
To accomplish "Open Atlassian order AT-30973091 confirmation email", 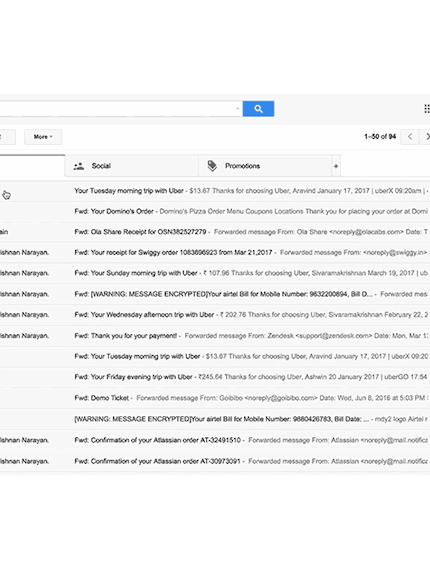I will point(215,461).
